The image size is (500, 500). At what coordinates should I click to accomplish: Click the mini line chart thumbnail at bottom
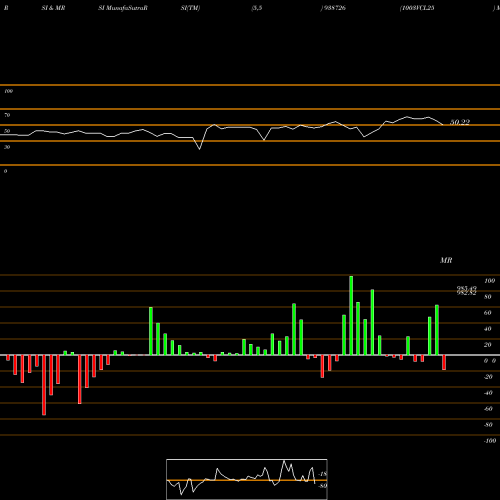click(247, 479)
